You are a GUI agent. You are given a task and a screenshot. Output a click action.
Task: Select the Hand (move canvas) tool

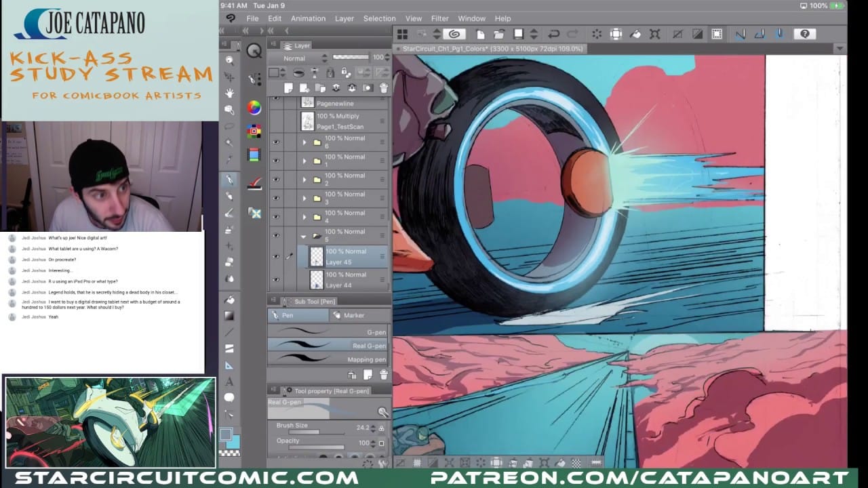coord(229,93)
